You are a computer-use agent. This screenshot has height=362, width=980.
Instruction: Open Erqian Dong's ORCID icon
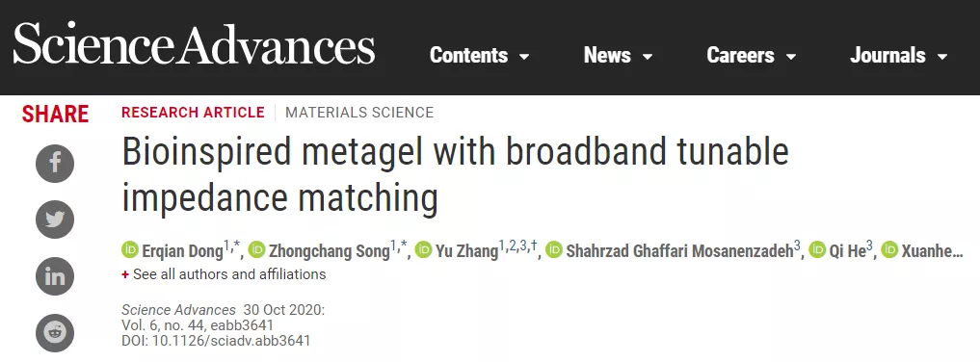tap(130, 249)
